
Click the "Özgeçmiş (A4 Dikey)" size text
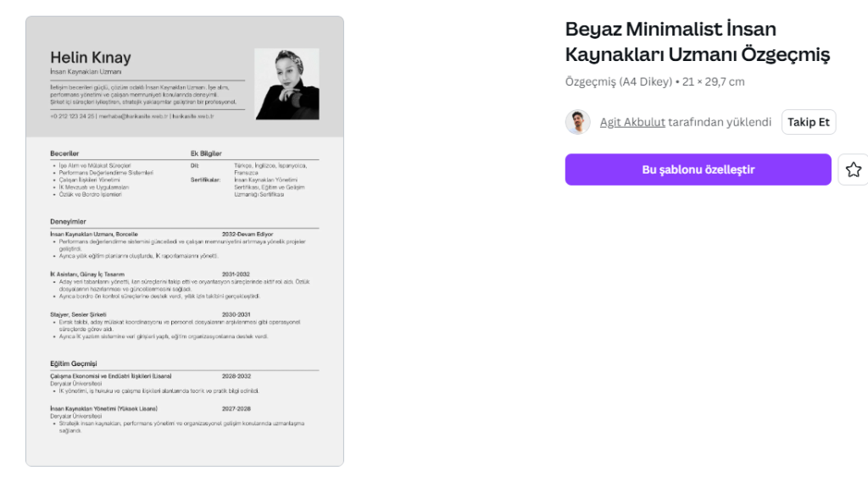pyautogui.click(x=618, y=81)
